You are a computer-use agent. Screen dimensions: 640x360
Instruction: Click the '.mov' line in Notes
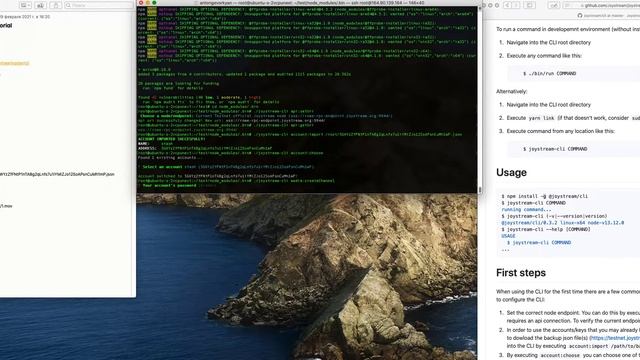(6, 206)
